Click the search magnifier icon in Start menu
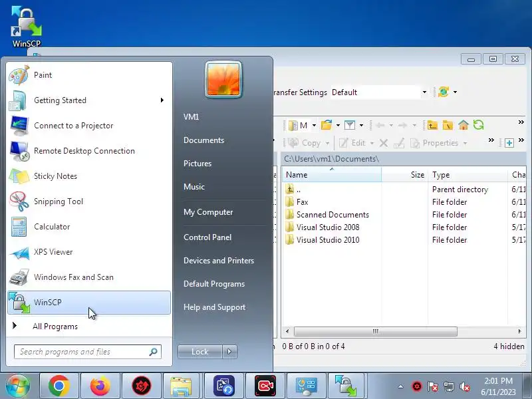This screenshot has width=532, height=399. 154,352
